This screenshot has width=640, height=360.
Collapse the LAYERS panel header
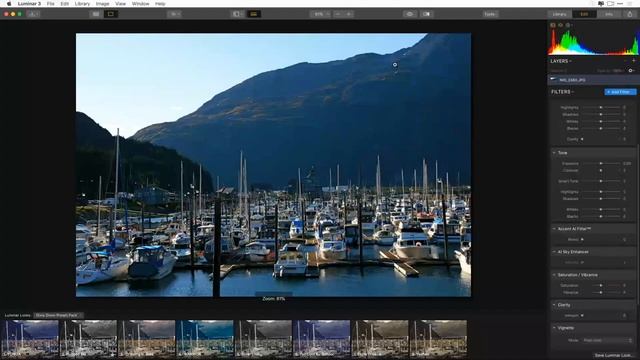(561, 61)
